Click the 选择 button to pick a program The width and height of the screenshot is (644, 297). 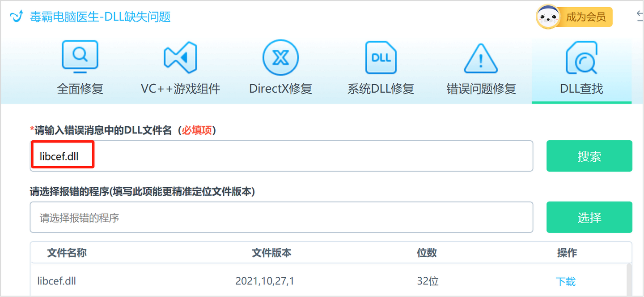(589, 217)
